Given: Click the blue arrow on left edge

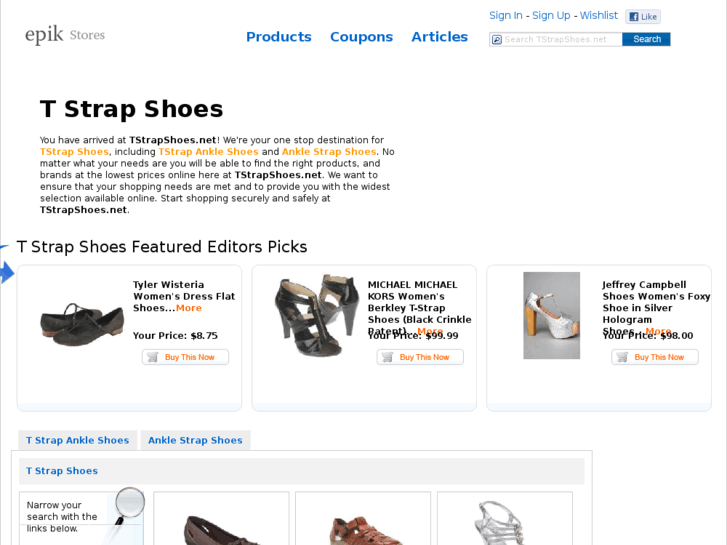Looking at the screenshot, I should point(6,271).
